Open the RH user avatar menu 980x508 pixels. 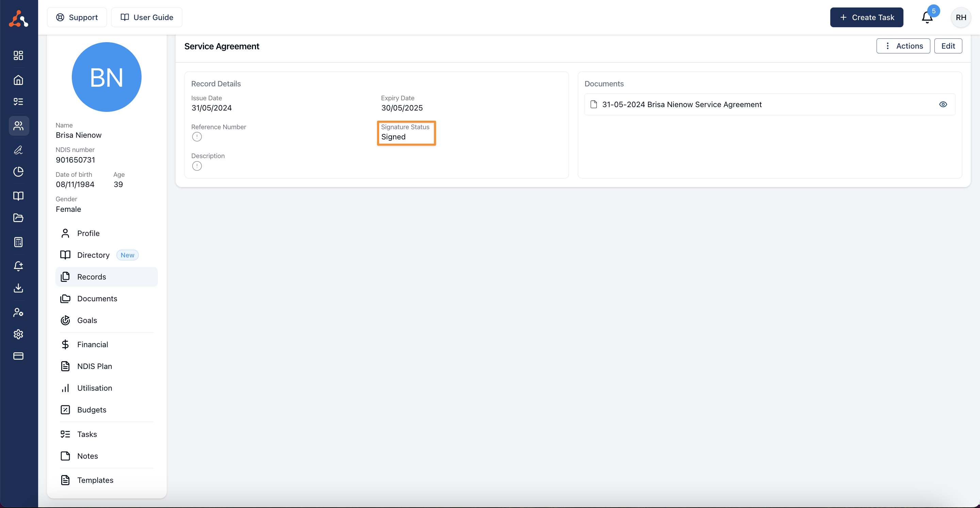point(961,17)
